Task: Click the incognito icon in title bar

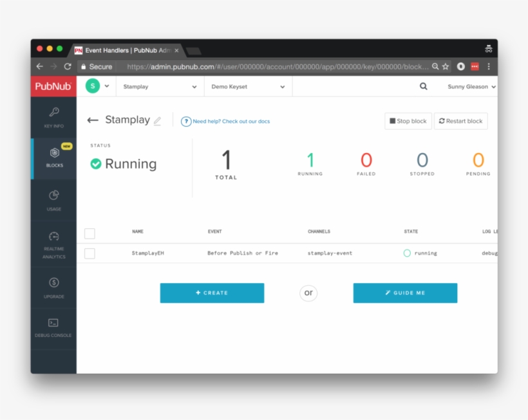Action: coord(489,49)
